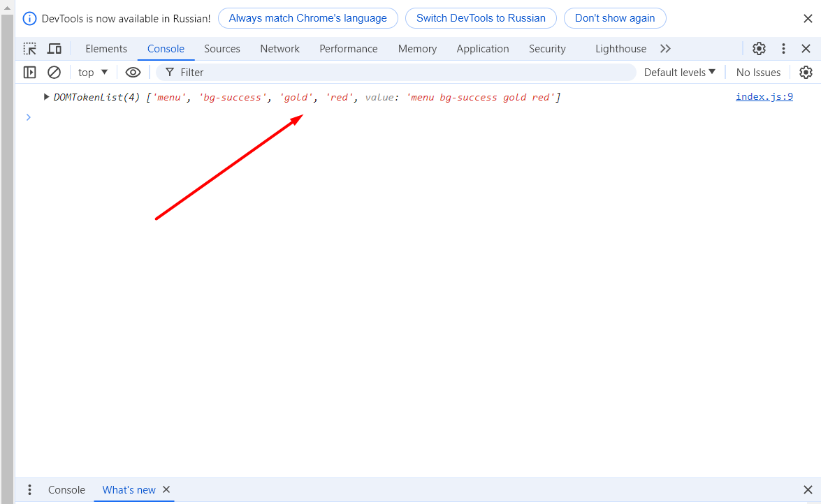Click Switch DevTools to Russian
Viewport: 821px width, 504px height.
tap(481, 18)
